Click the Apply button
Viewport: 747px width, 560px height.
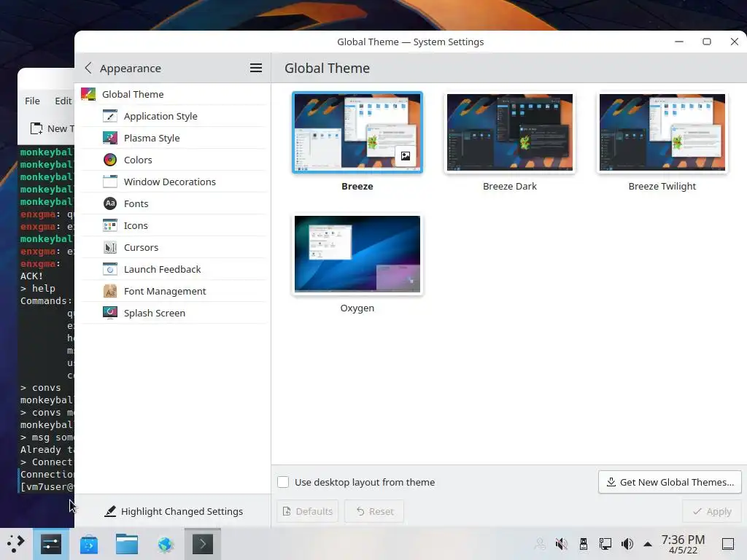[712, 511]
